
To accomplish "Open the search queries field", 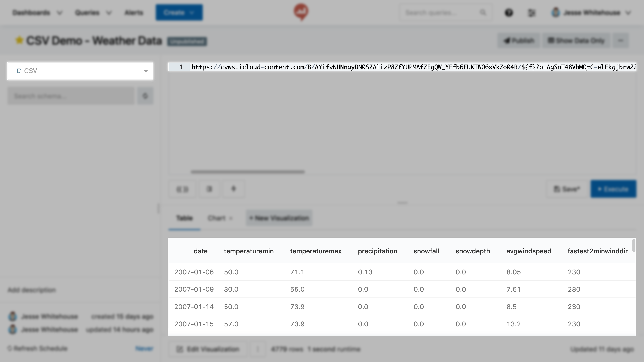I will point(445,13).
